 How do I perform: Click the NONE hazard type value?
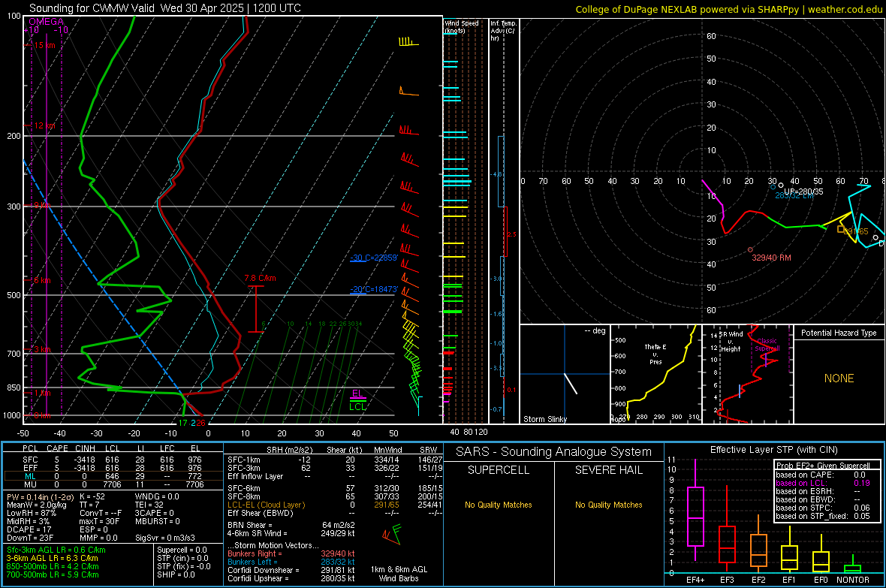coord(839,378)
